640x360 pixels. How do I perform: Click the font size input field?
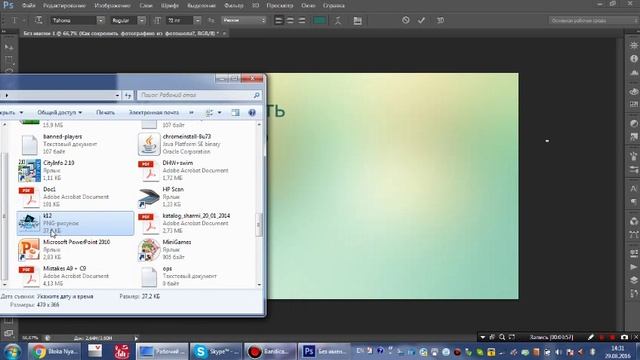point(180,20)
